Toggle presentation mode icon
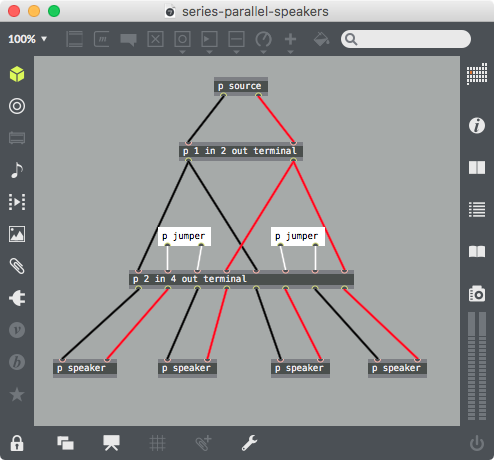Image resolution: width=494 pixels, height=460 pixels. coord(111,443)
